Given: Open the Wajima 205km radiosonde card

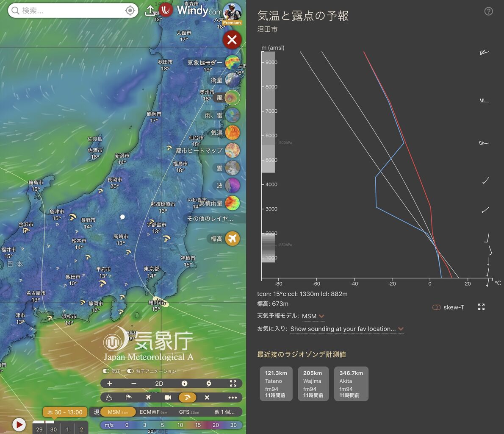Looking at the screenshot, I should pos(313,384).
